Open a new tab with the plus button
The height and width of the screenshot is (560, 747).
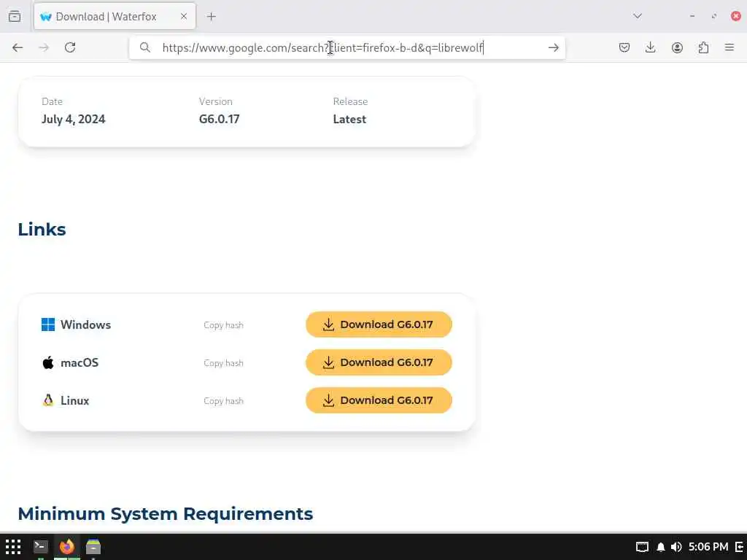(x=211, y=17)
